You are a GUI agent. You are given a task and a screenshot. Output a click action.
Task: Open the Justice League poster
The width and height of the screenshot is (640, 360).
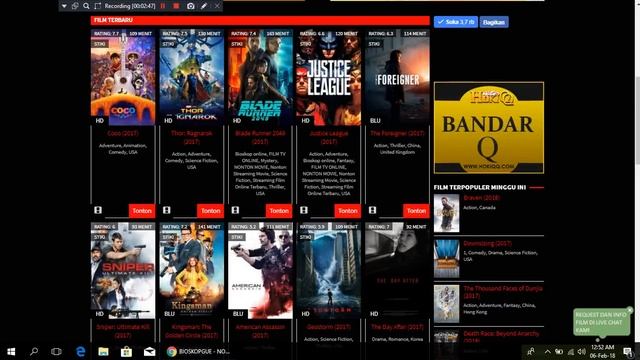click(329, 78)
